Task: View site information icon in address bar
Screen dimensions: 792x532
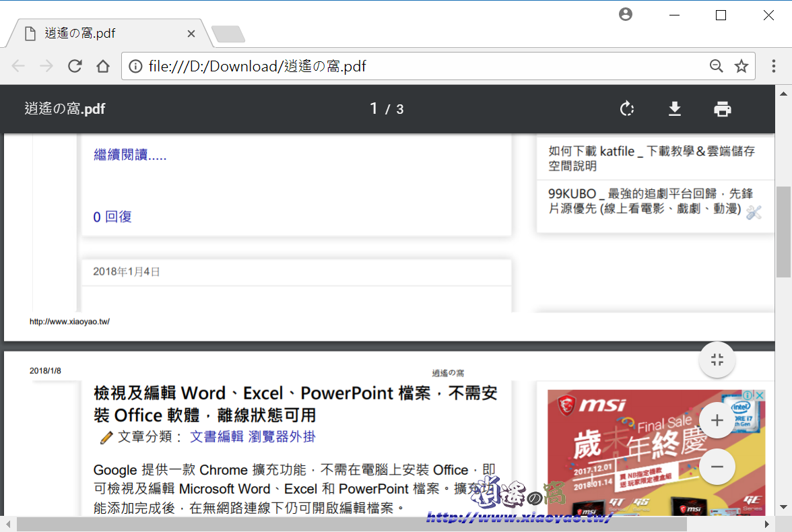Action: pyautogui.click(x=135, y=66)
